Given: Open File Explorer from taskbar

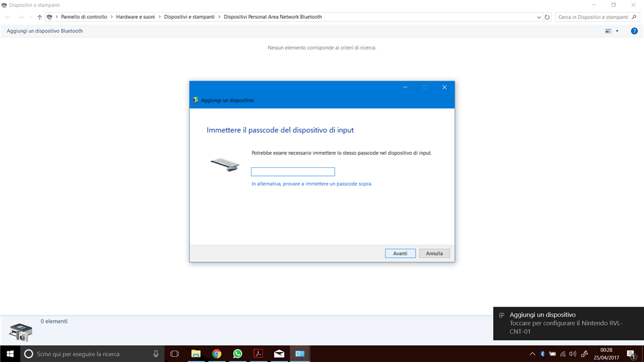Looking at the screenshot, I should pyautogui.click(x=196, y=354).
